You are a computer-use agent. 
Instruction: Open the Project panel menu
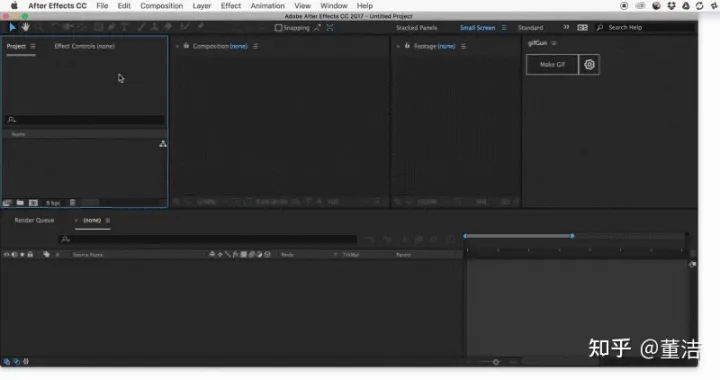coord(33,46)
